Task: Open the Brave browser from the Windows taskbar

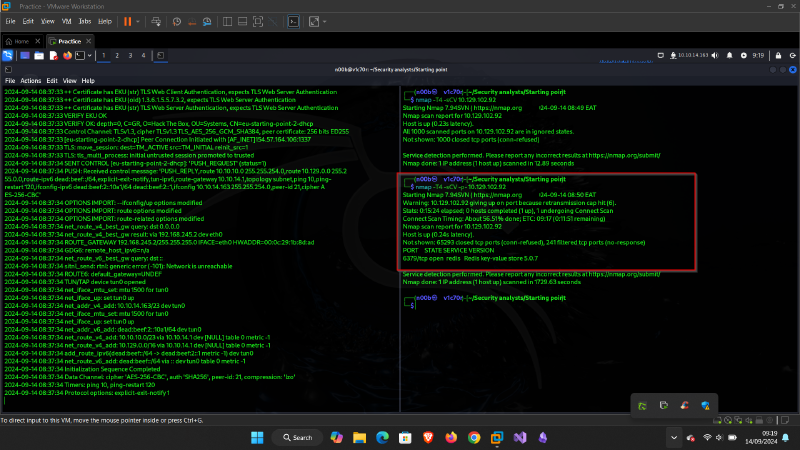Action: click(428, 437)
